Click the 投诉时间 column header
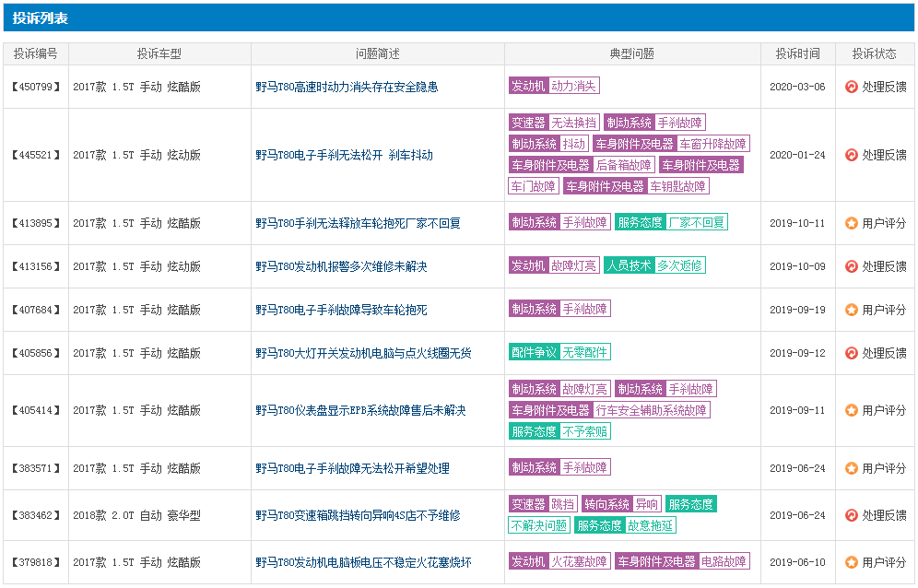This screenshot has height=588, width=918. (x=797, y=53)
